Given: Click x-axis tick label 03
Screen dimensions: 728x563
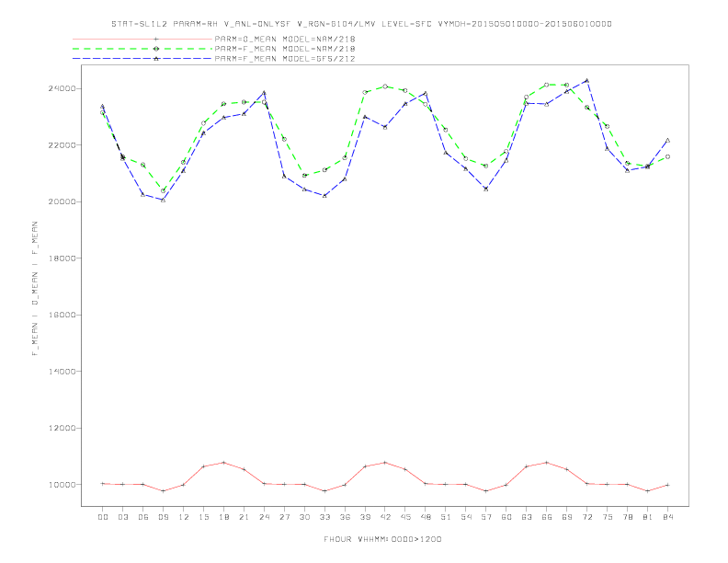Looking at the screenshot, I should tap(122, 517).
